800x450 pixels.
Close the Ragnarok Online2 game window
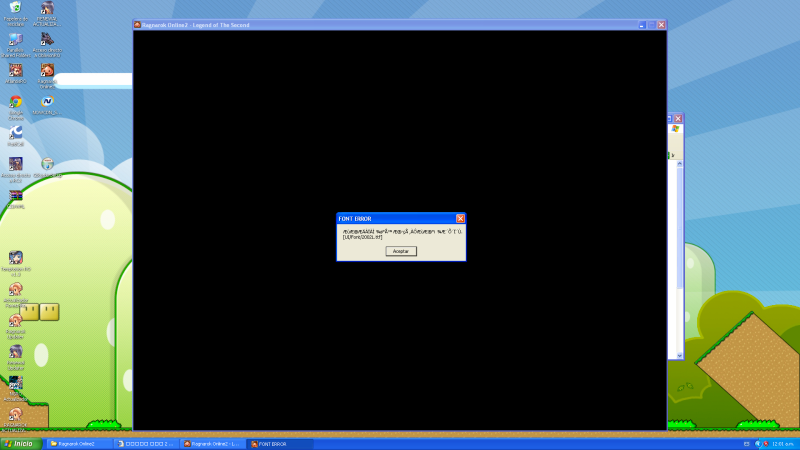661,24
